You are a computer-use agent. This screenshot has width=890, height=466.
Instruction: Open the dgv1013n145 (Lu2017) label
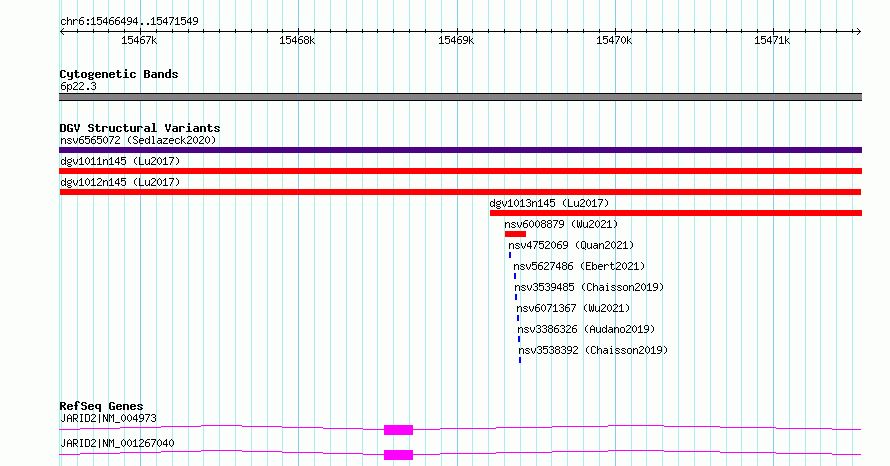coord(549,203)
